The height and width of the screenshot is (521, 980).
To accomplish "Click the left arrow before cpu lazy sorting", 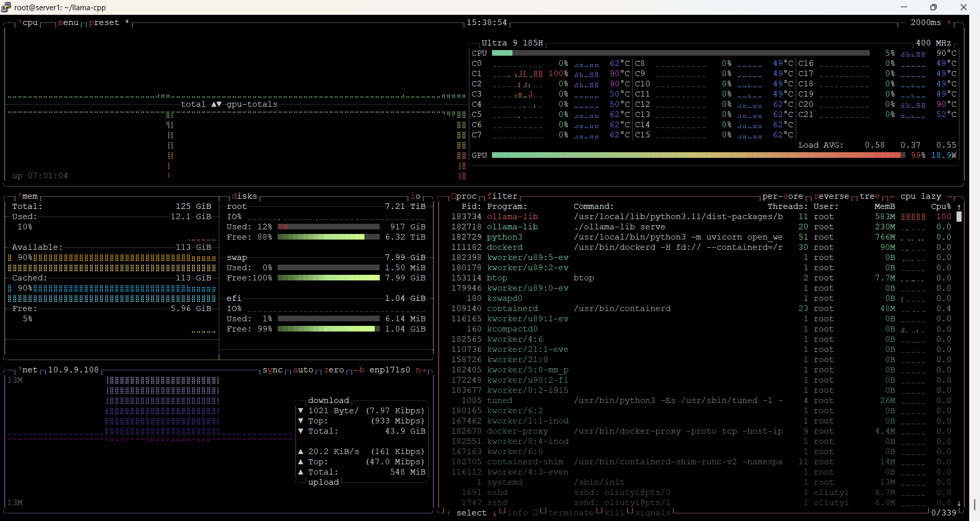I will (x=892, y=197).
